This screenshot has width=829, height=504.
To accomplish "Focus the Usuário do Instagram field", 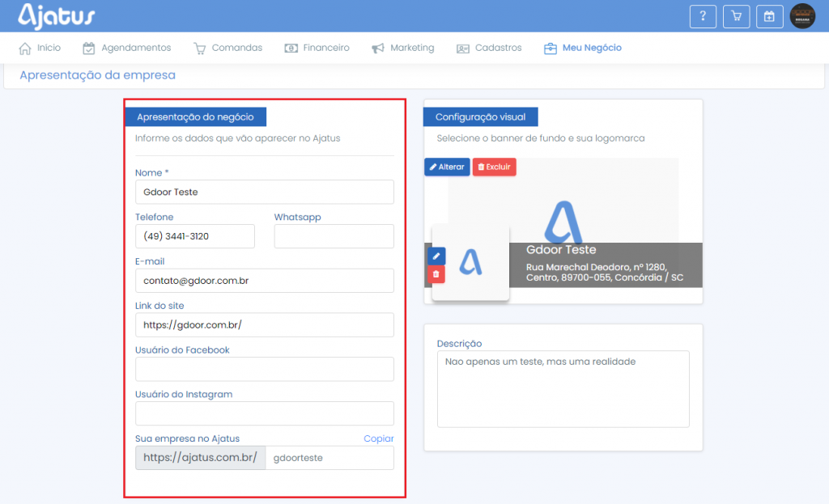I will [265, 413].
